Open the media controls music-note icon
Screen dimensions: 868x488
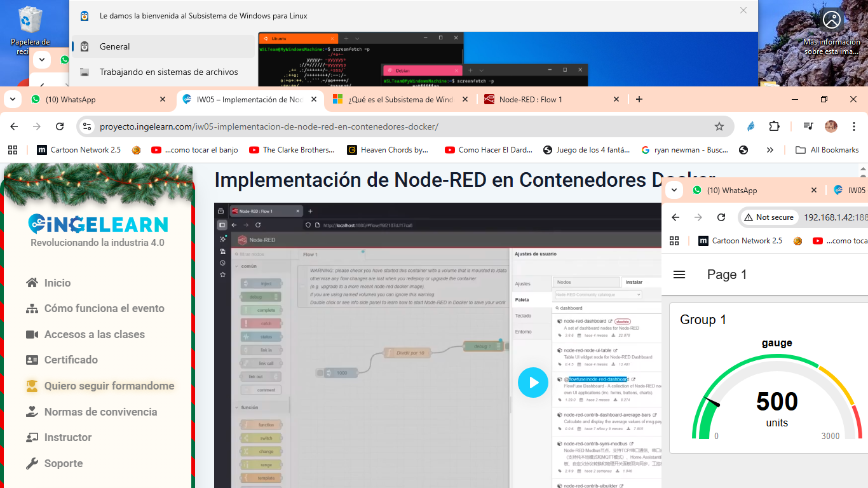(x=808, y=126)
